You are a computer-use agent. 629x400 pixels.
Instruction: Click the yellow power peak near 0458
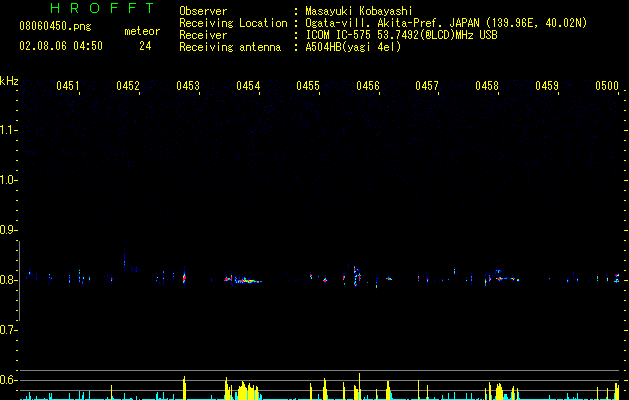[499, 391]
